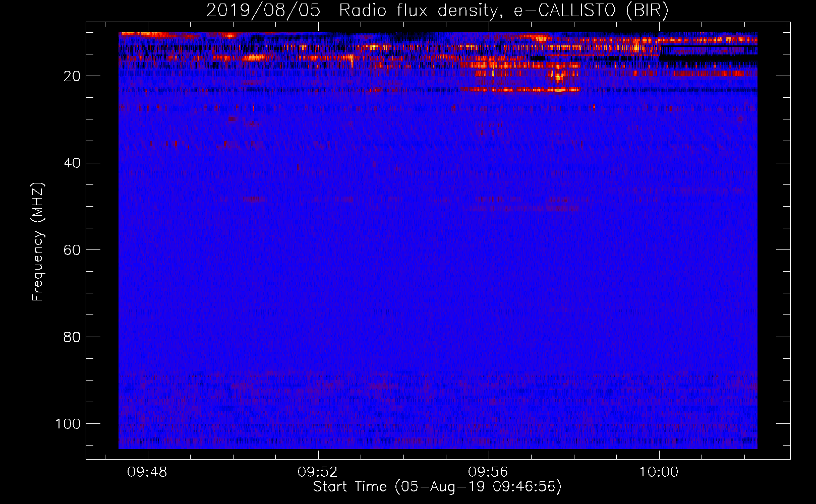This screenshot has width=816, height=504.
Task: Click the 20 frequency tick label
Action: [x=72, y=76]
